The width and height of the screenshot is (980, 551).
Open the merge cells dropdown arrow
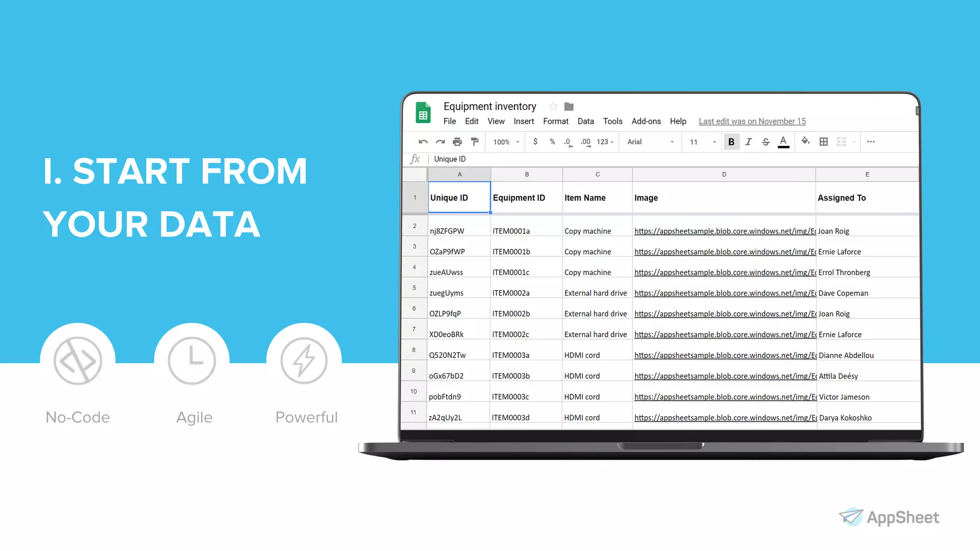(x=854, y=142)
